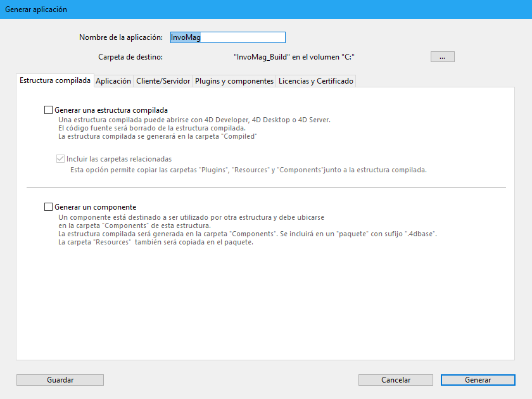
Task: Enable Generar una estructura compilada checkbox
Action: click(49, 110)
